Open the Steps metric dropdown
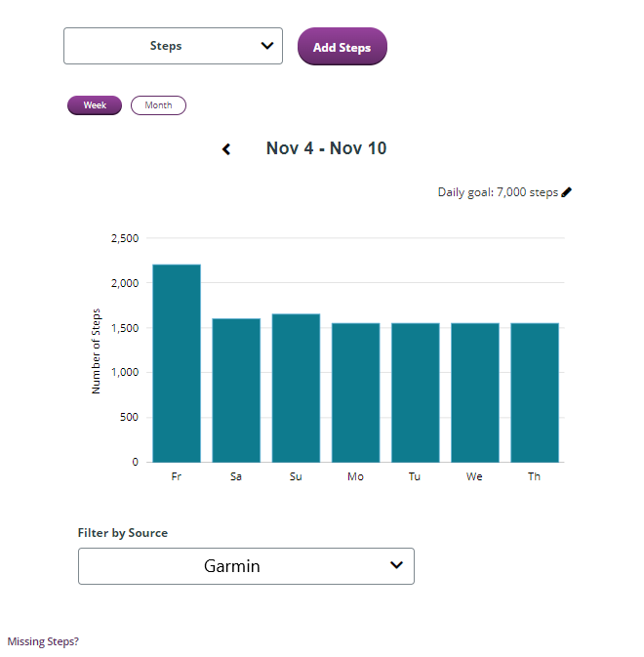The width and height of the screenshot is (644, 657). click(x=173, y=46)
